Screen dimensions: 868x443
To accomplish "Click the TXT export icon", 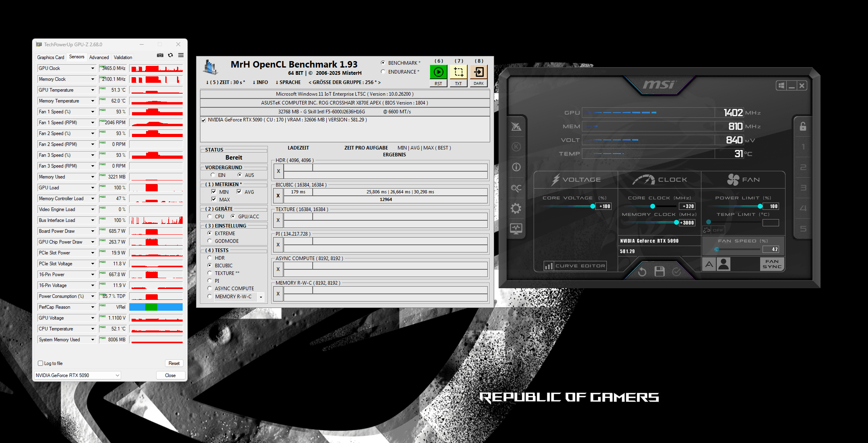I will [458, 72].
